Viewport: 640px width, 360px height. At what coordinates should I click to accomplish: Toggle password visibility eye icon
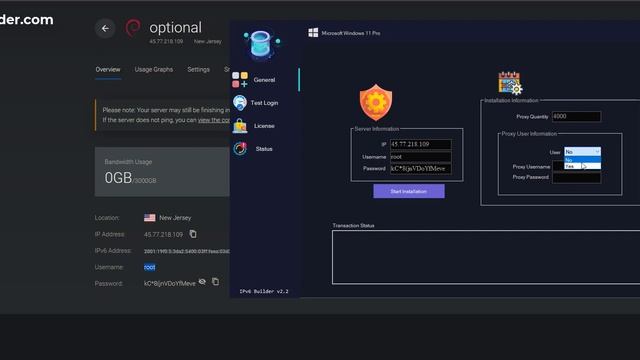tap(202, 282)
